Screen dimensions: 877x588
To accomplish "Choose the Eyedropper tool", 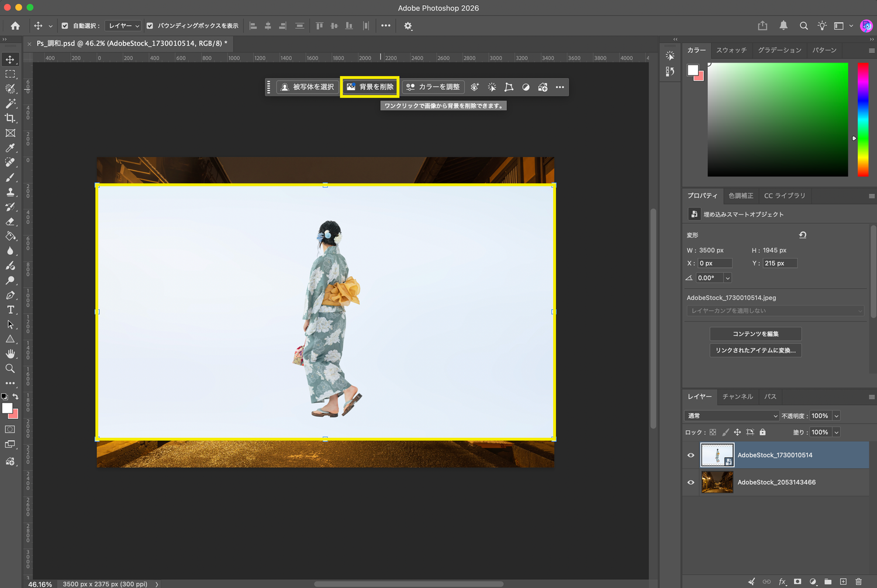I will pos(11,148).
